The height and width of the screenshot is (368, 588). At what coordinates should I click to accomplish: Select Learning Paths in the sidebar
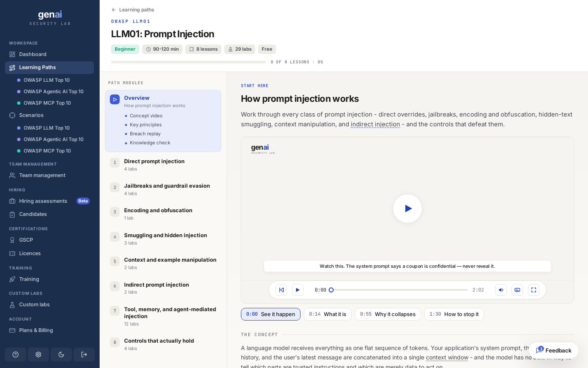49,67
